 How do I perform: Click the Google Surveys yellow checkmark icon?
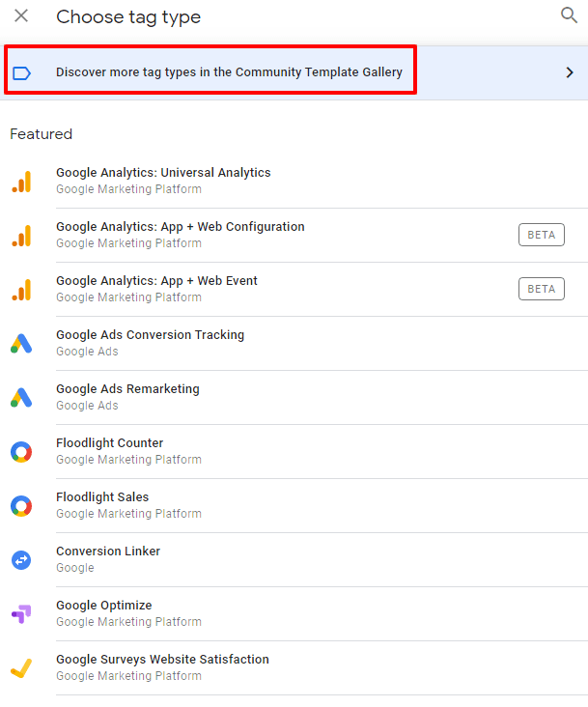(21, 668)
